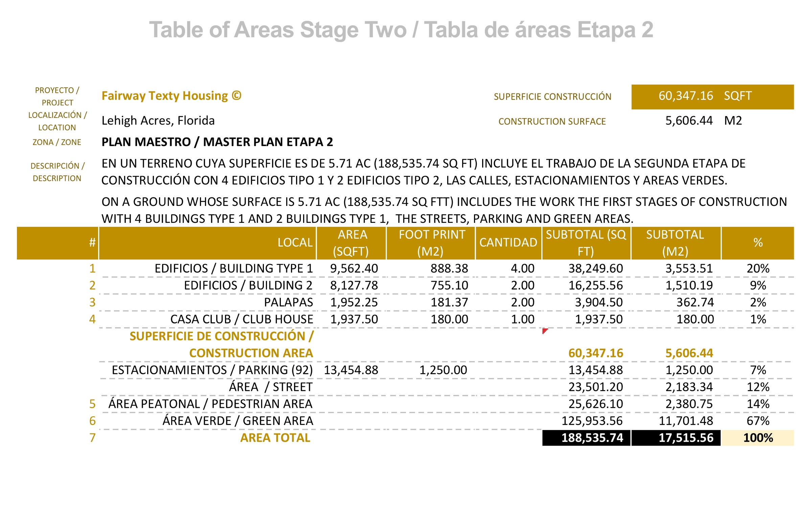Select the Fairway Texty Housing project title
Viewport: 812px width, 508px height.
point(171,96)
